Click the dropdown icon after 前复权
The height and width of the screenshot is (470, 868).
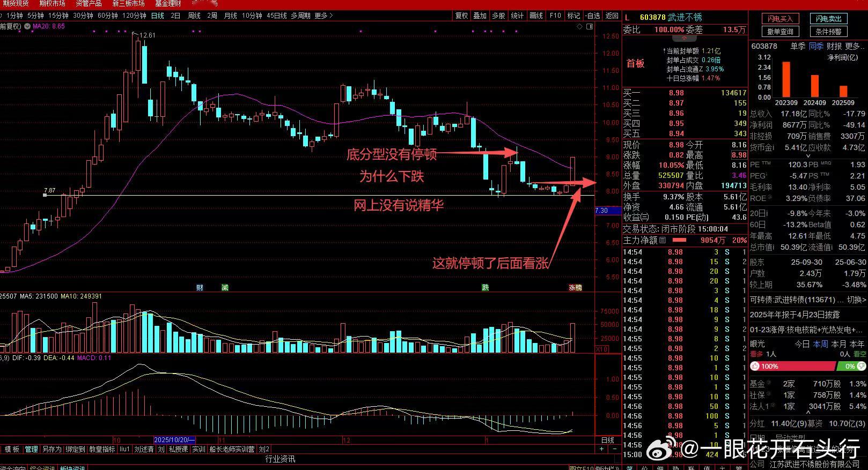26,26
